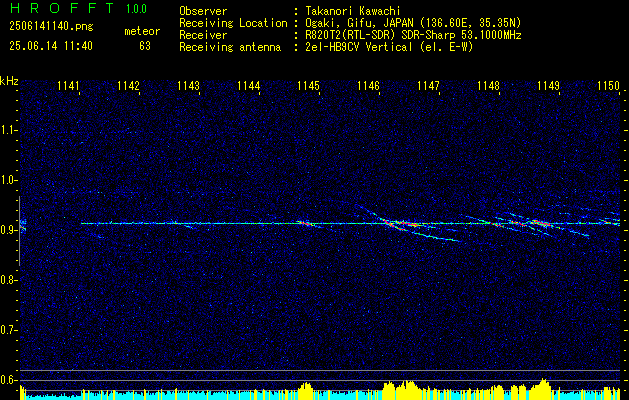Click observer name Takanori Kawachi
Image resolution: width=629 pixels, height=400 pixels.
pos(353,11)
